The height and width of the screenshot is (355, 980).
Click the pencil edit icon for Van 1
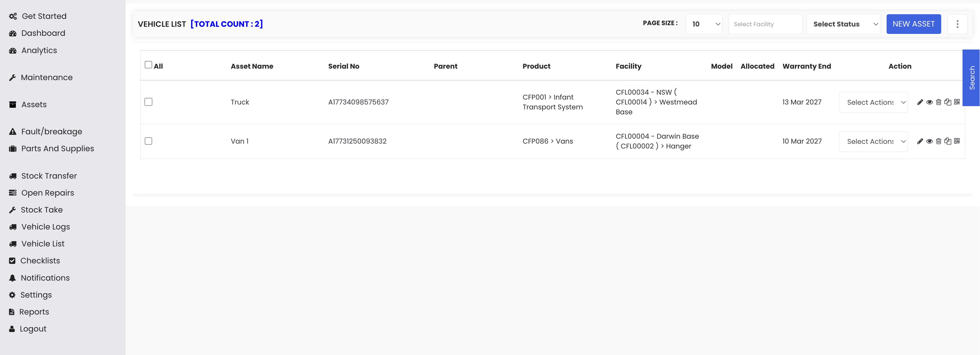(x=920, y=141)
